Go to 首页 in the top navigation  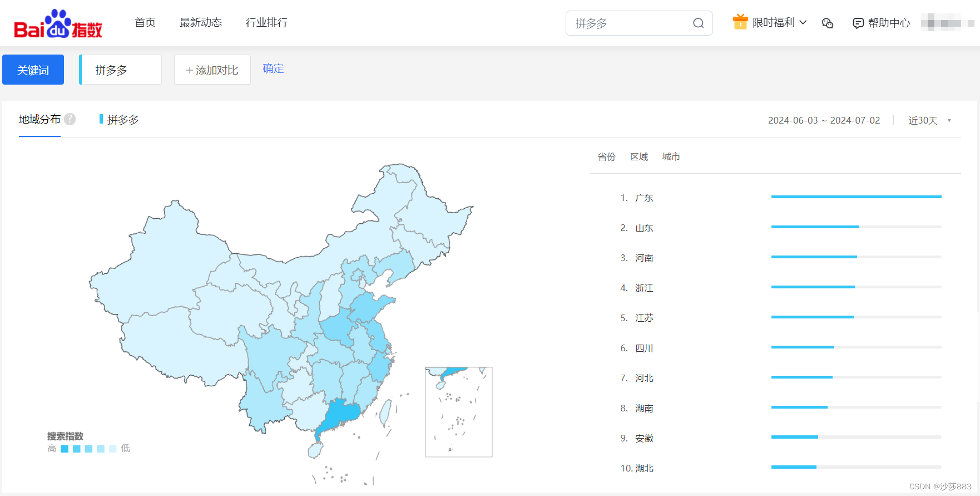[x=145, y=22]
